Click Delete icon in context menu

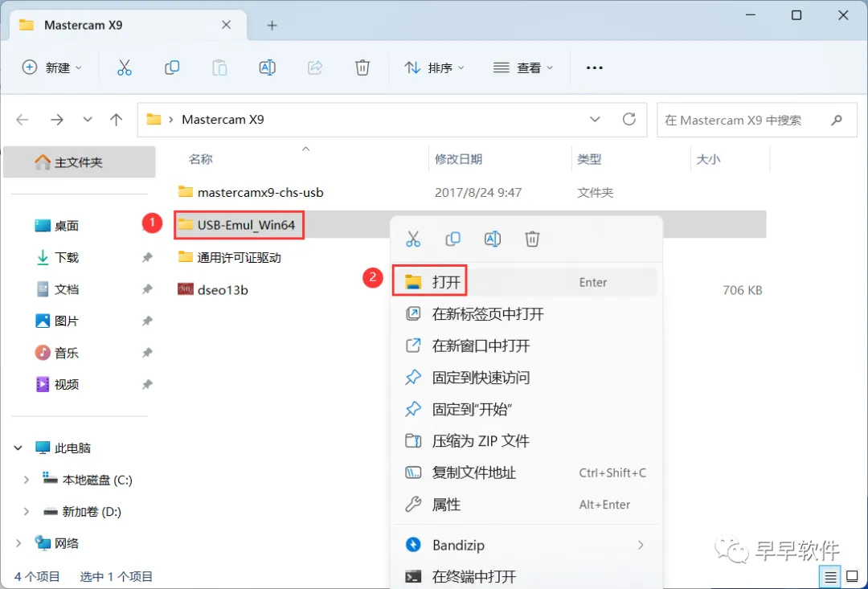532,239
